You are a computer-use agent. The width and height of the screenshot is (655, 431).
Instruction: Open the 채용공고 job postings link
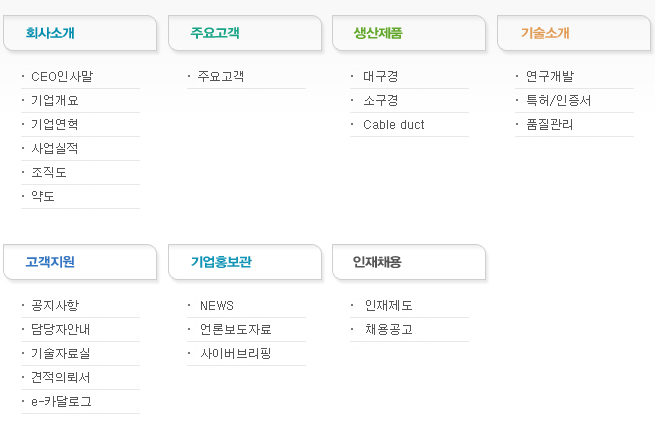click(388, 329)
